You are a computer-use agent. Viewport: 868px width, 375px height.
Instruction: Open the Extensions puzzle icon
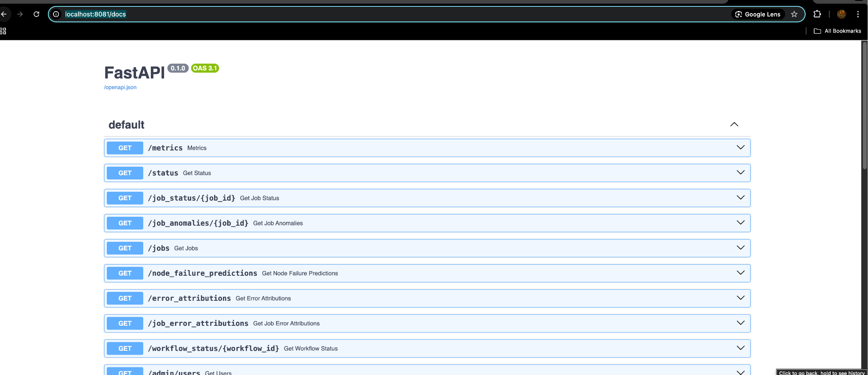click(817, 14)
